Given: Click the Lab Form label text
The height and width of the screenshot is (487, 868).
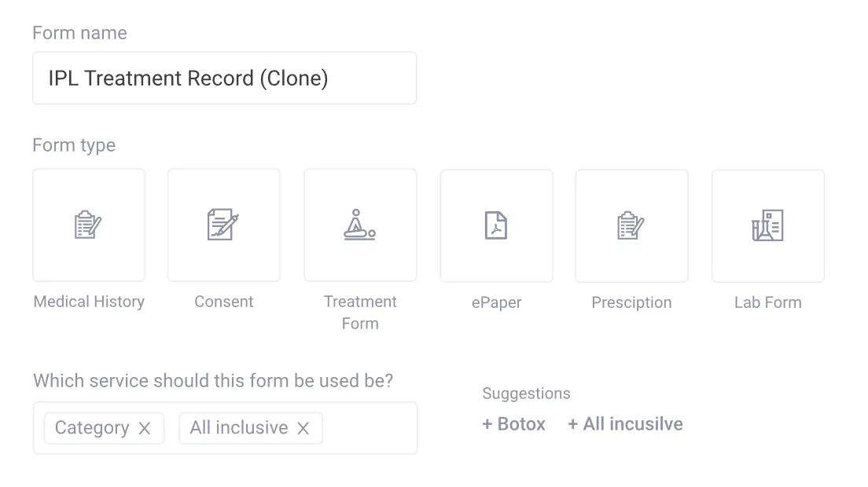Looking at the screenshot, I should tap(767, 302).
